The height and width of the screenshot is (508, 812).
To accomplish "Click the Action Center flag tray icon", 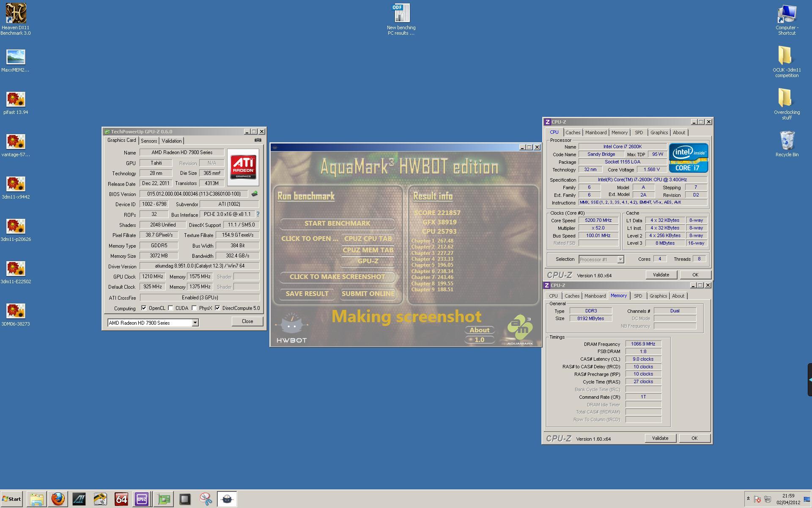I will pos(757,499).
